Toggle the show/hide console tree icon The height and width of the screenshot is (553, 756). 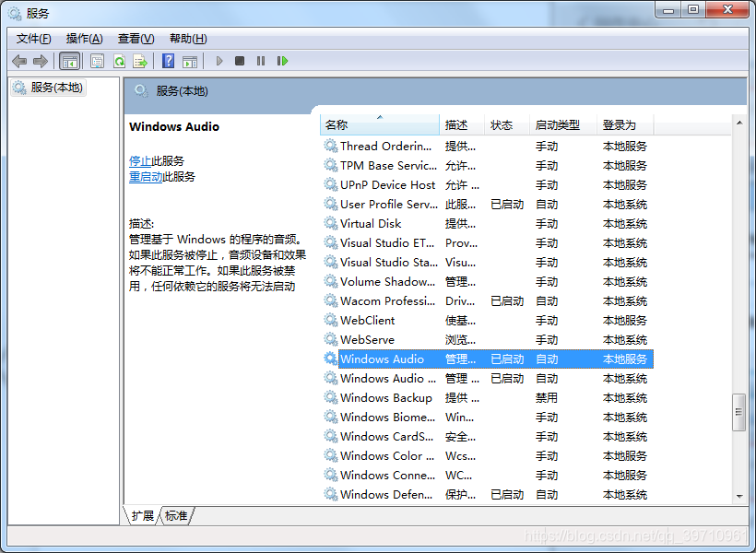click(69, 61)
